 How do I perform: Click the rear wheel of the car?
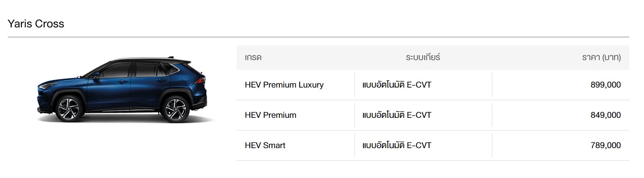pyautogui.click(x=175, y=109)
